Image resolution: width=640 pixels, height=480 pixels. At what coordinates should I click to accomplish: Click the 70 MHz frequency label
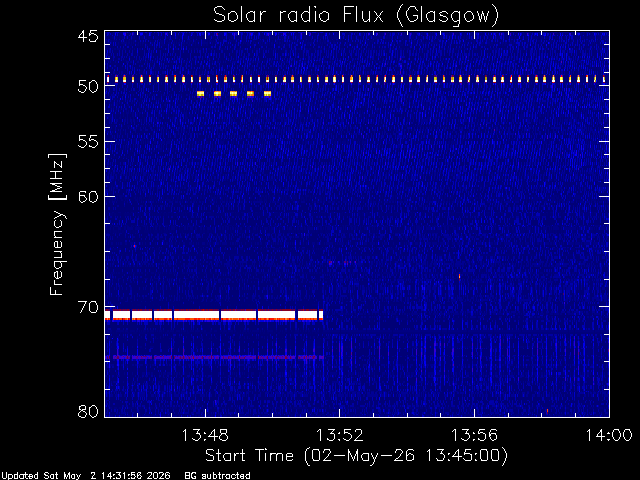click(88, 307)
